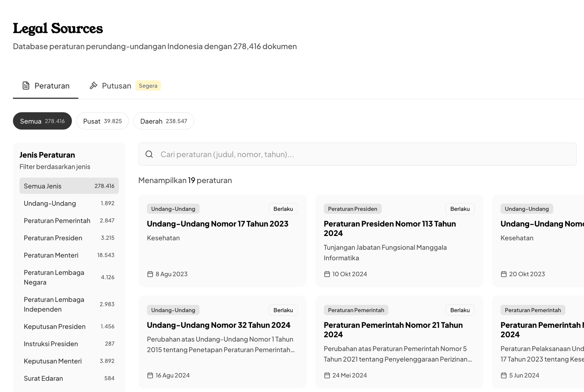This screenshot has height=392, width=584.
Task: Click the document icon on Peraturan tab
Action: (x=26, y=86)
